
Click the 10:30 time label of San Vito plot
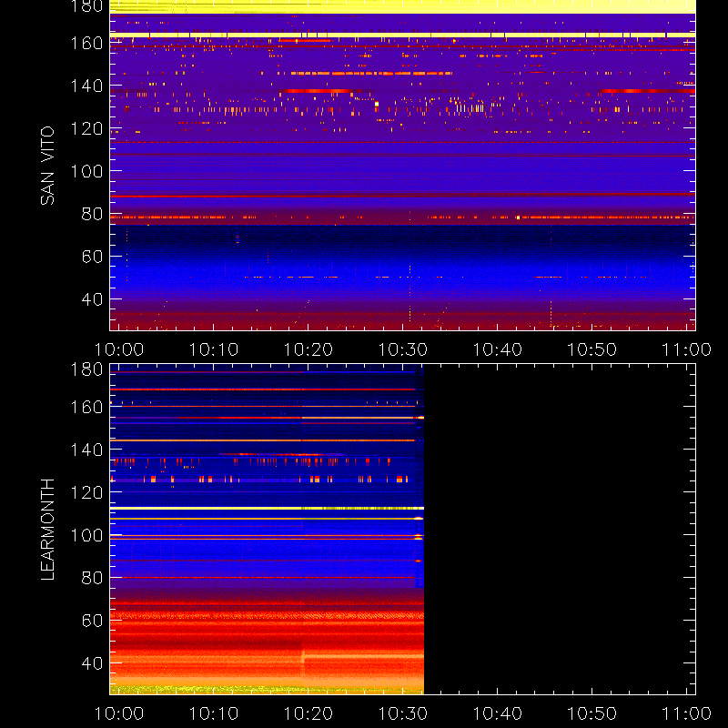[402, 349]
